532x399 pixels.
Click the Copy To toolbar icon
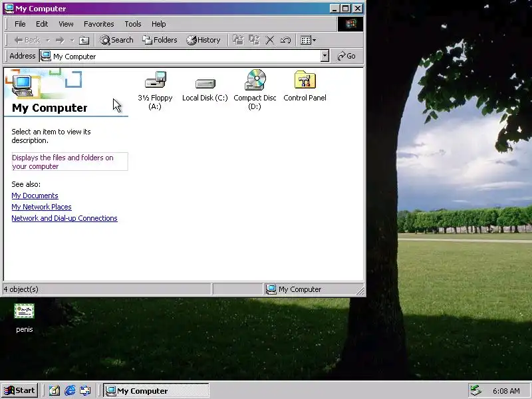point(254,40)
